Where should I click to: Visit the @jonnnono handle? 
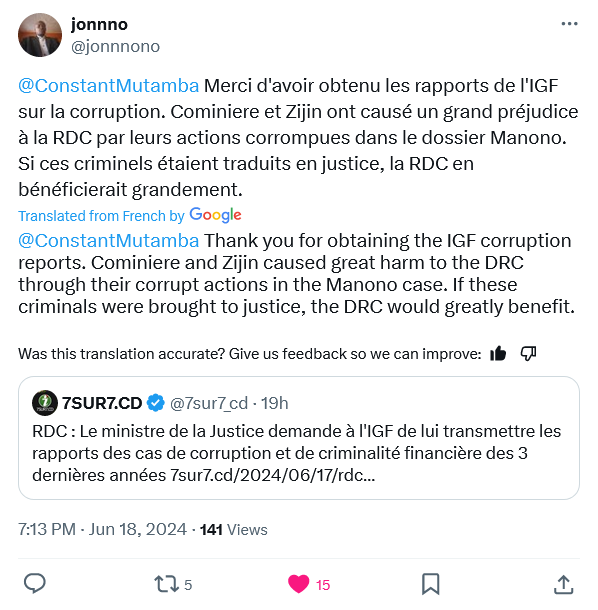pos(115,46)
